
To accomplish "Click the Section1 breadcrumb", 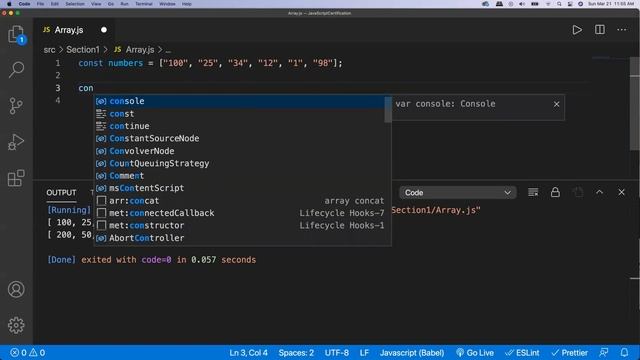I will point(83,50).
